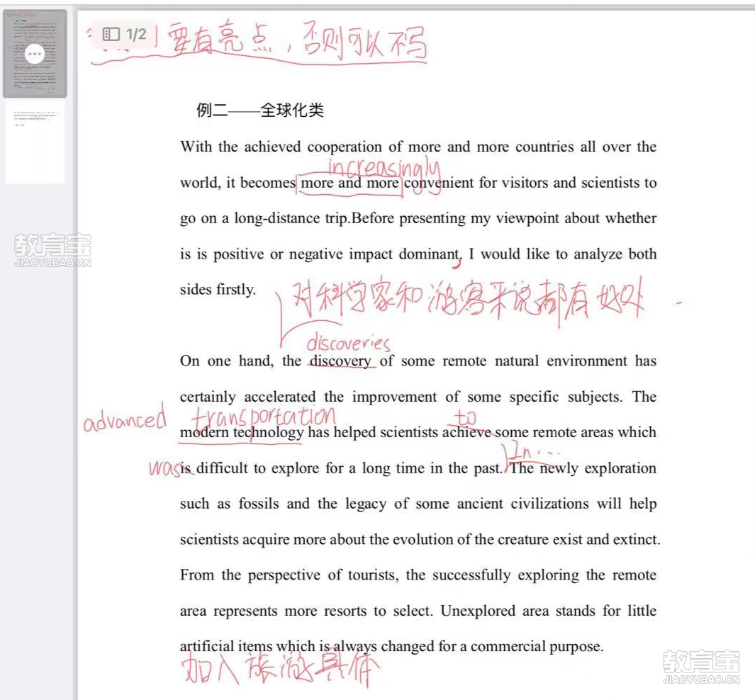Click the "1/2" page counter
Screen dimensions: 755x700
[x=136, y=34]
